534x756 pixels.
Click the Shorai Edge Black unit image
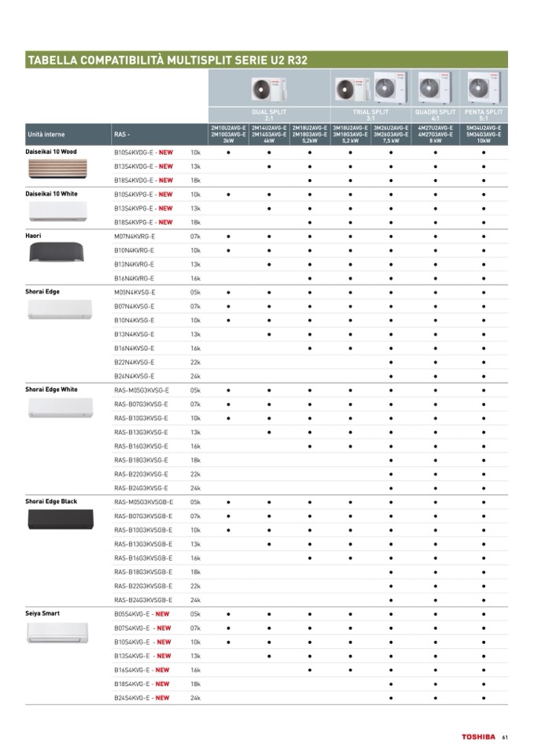point(61,519)
